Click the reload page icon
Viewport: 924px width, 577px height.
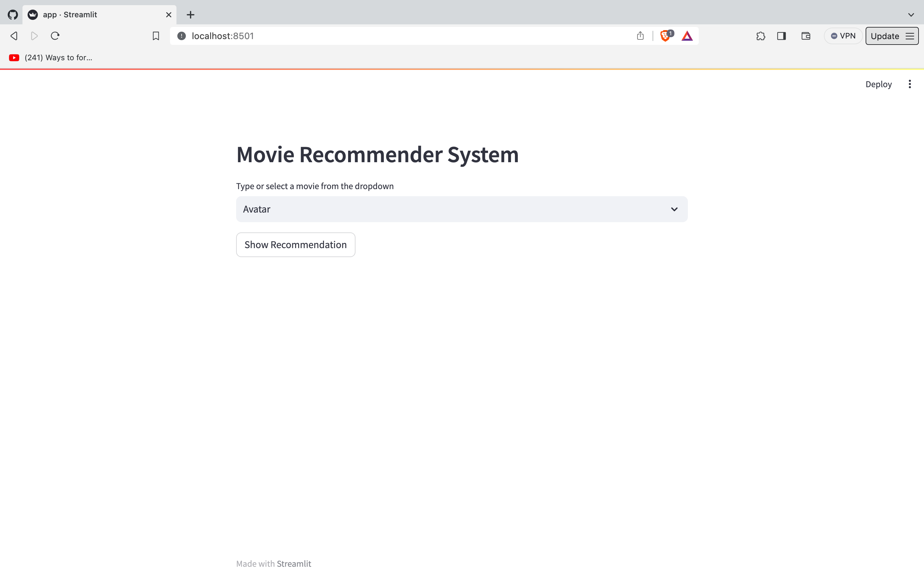click(55, 36)
